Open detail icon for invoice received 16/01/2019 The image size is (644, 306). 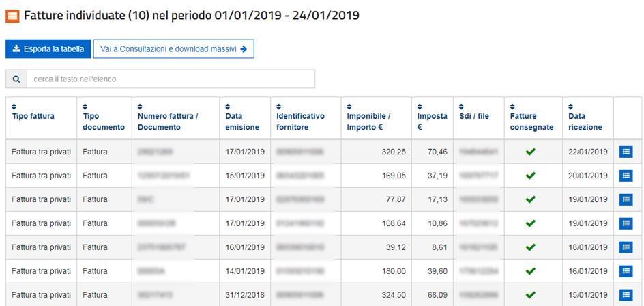point(626,271)
